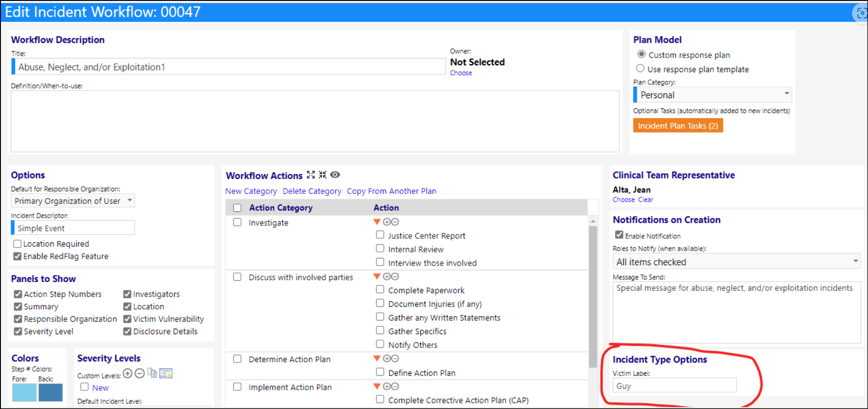Click Choose under Owner
Screen dimensions: 868x409
coord(461,73)
